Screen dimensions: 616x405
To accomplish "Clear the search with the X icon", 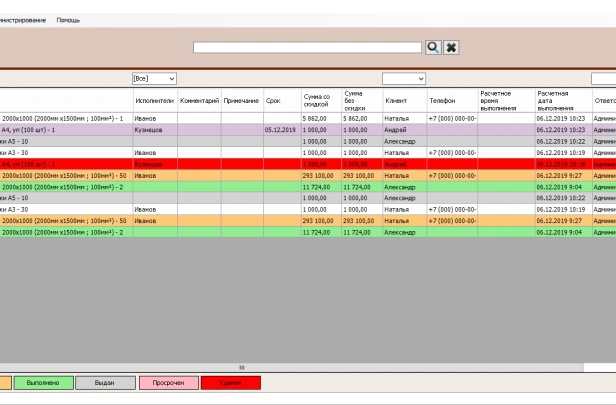I will [451, 47].
